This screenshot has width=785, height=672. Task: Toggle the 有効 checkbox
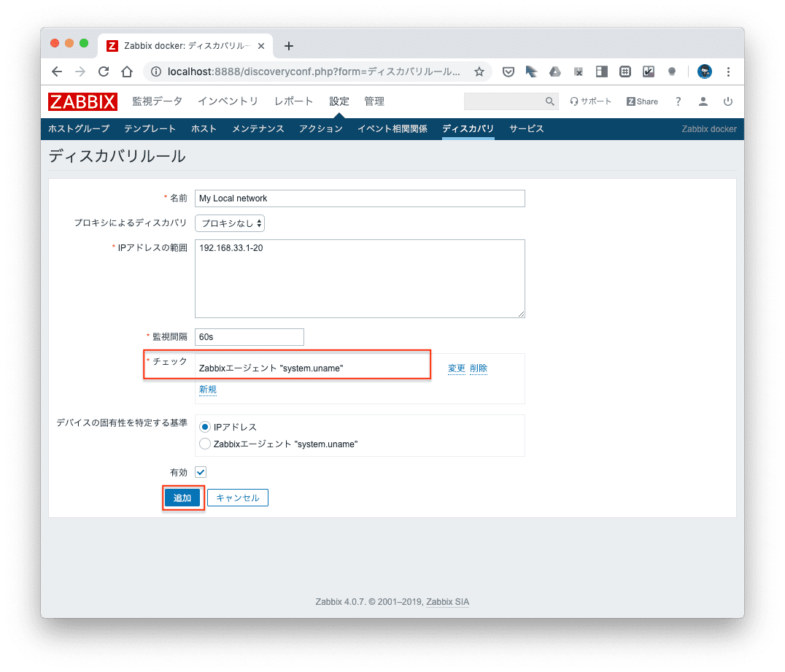coord(201,472)
